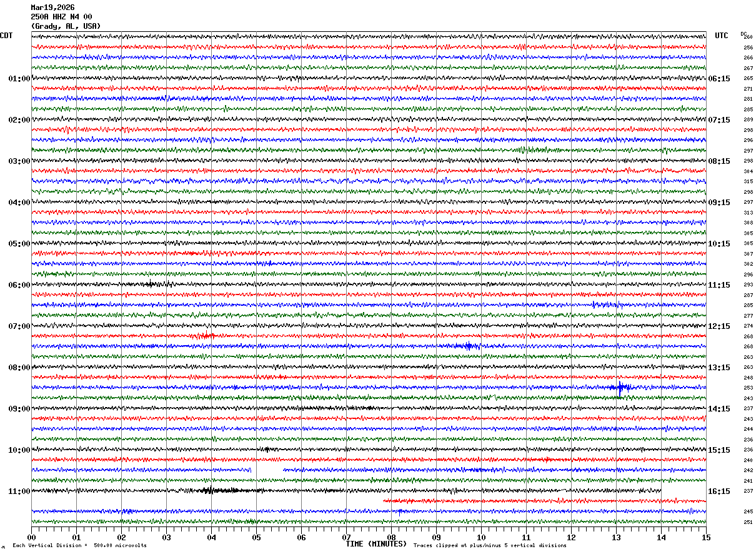Click the DC offset value 260
Viewport: 756px width, 554px height.
pyautogui.click(x=748, y=38)
